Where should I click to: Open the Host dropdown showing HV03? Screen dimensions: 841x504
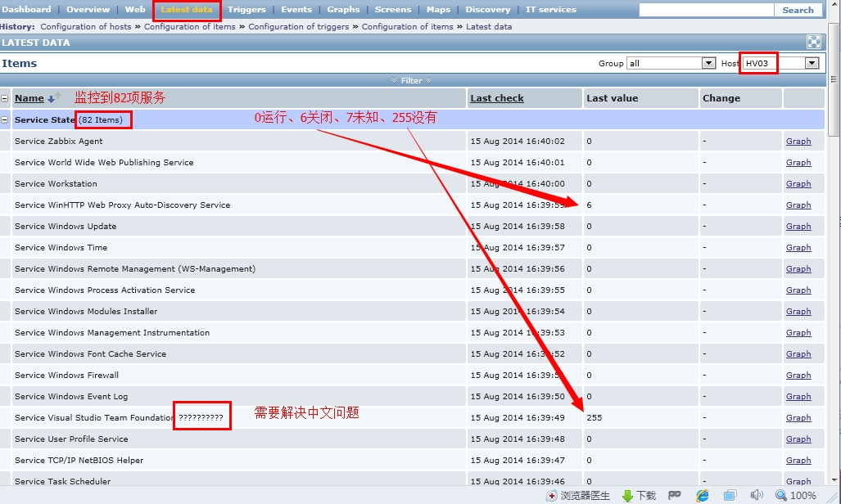click(780, 63)
